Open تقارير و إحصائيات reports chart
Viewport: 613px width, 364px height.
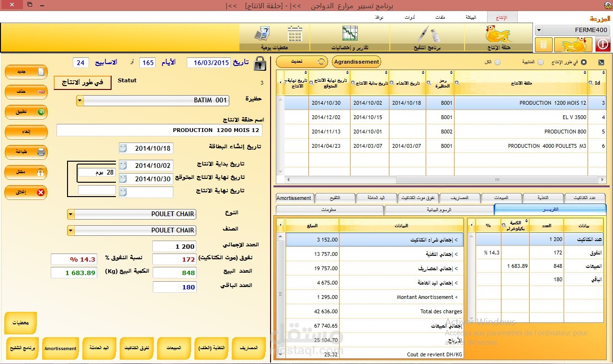coord(350,37)
